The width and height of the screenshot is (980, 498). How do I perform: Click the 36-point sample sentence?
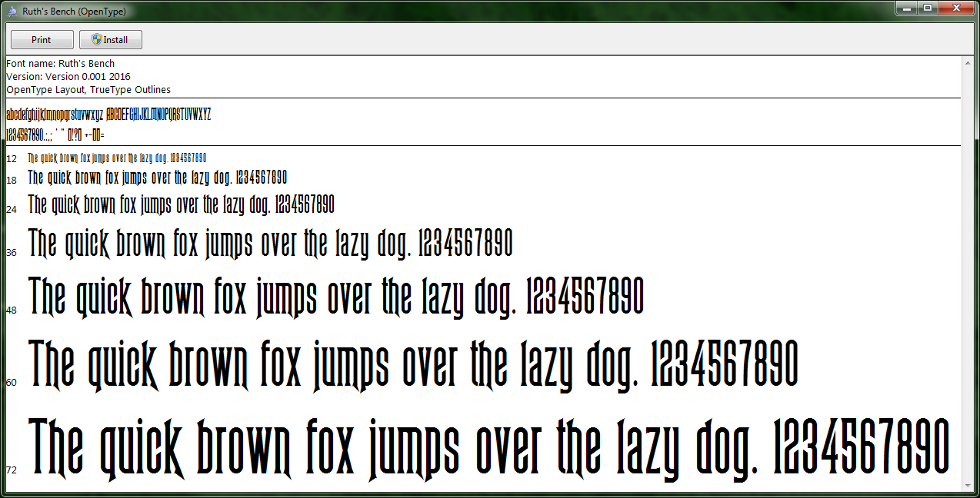269,244
